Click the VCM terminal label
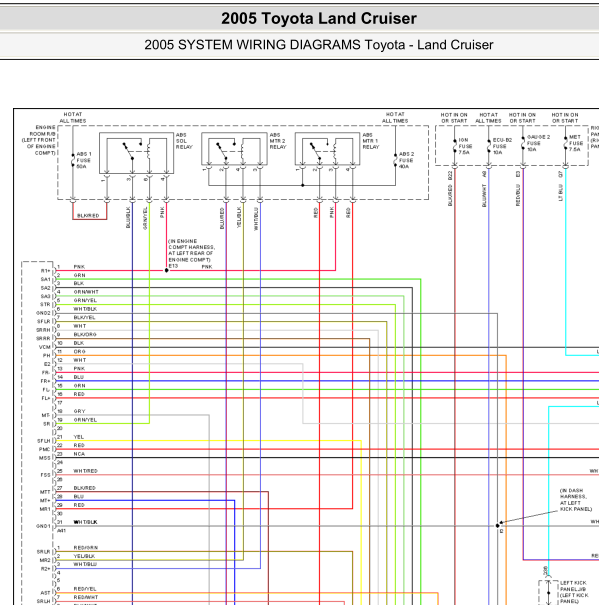 click(x=45, y=347)
